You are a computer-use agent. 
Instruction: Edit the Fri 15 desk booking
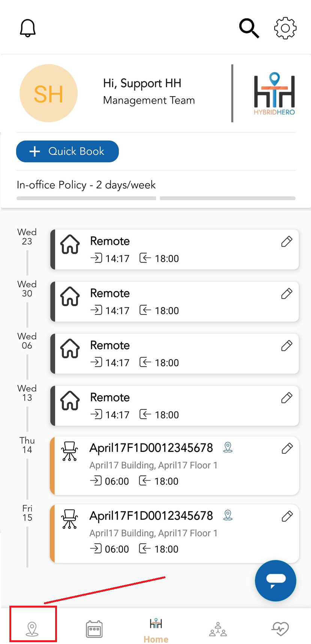[x=287, y=516]
